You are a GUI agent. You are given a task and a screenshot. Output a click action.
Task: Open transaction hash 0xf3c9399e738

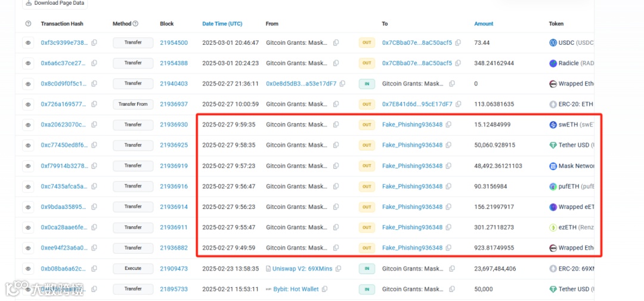64,43
